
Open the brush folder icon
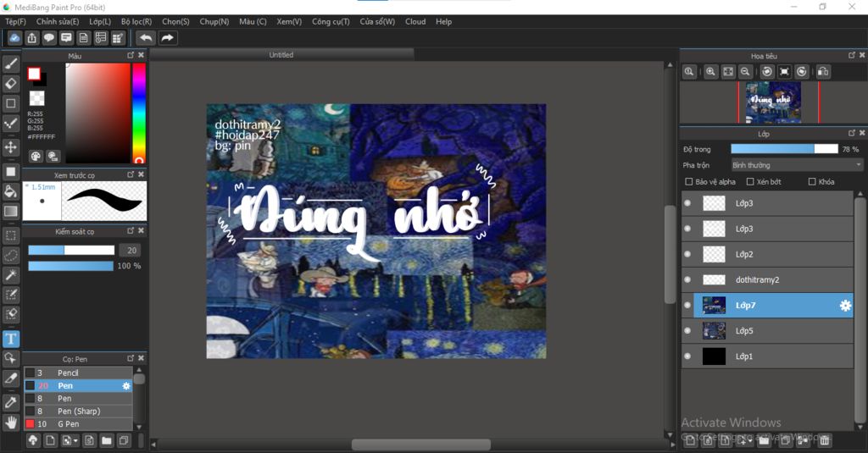(106, 440)
